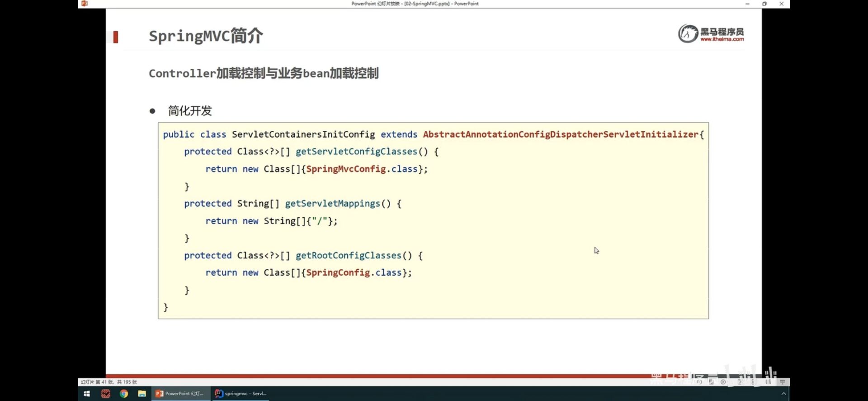The height and width of the screenshot is (401, 868).
Task: Restore down the PowerPoint window
Action: click(x=764, y=4)
